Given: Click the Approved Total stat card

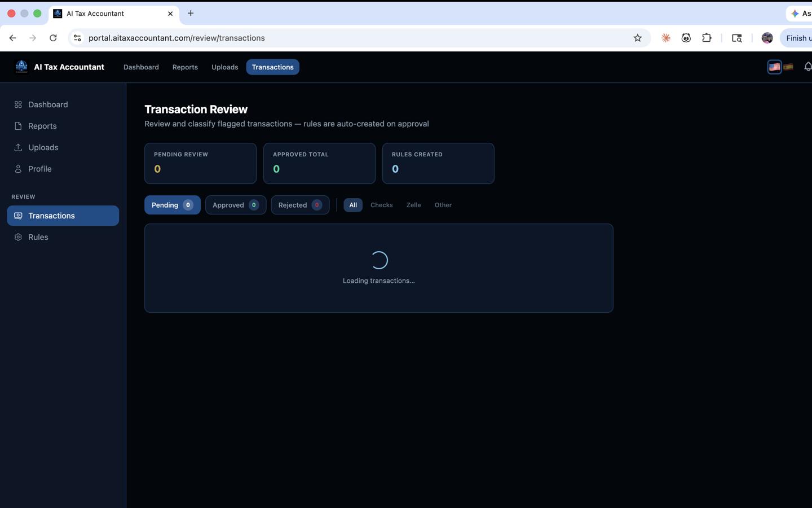Looking at the screenshot, I should coord(319,163).
